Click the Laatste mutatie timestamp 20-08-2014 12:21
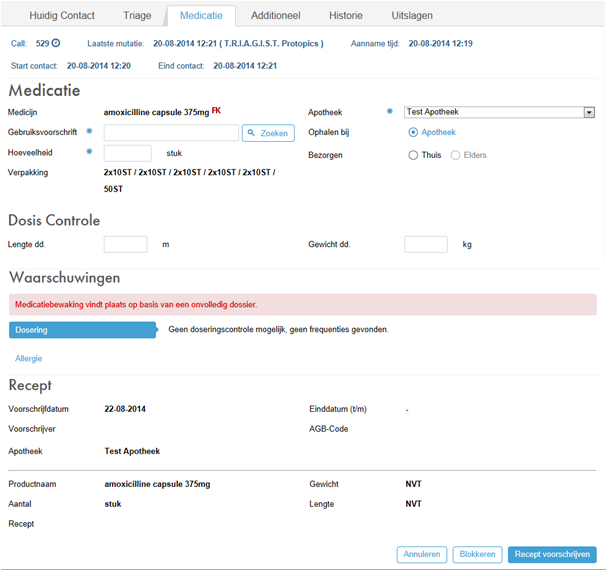The height and width of the screenshot is (574, 610). click(x=185, y=43)
